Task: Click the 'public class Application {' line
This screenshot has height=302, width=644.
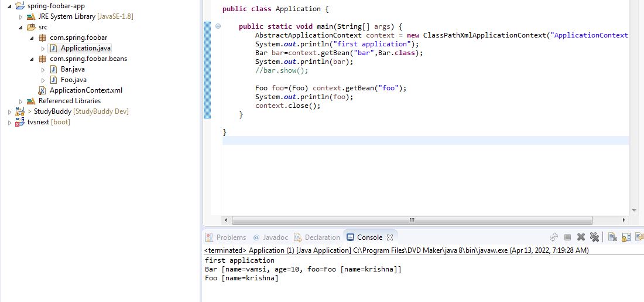Action: coord(275,9)
